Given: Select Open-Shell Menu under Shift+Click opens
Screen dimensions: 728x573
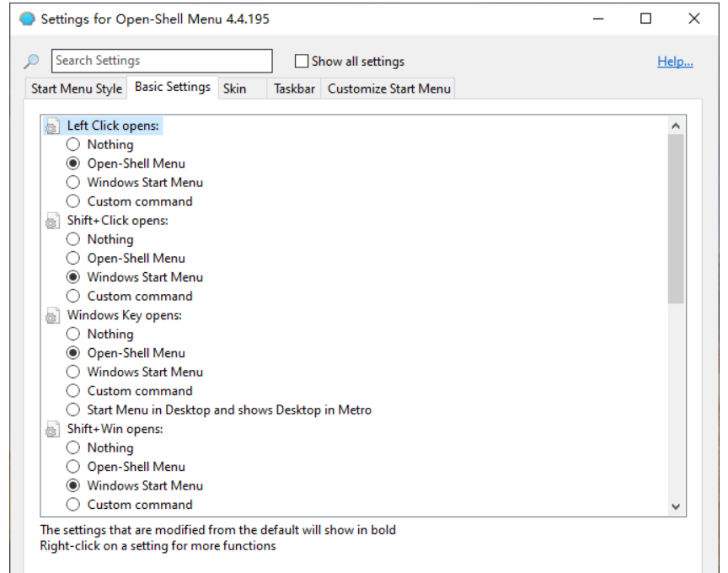Looking at the screenshot, I should point(73,259).
